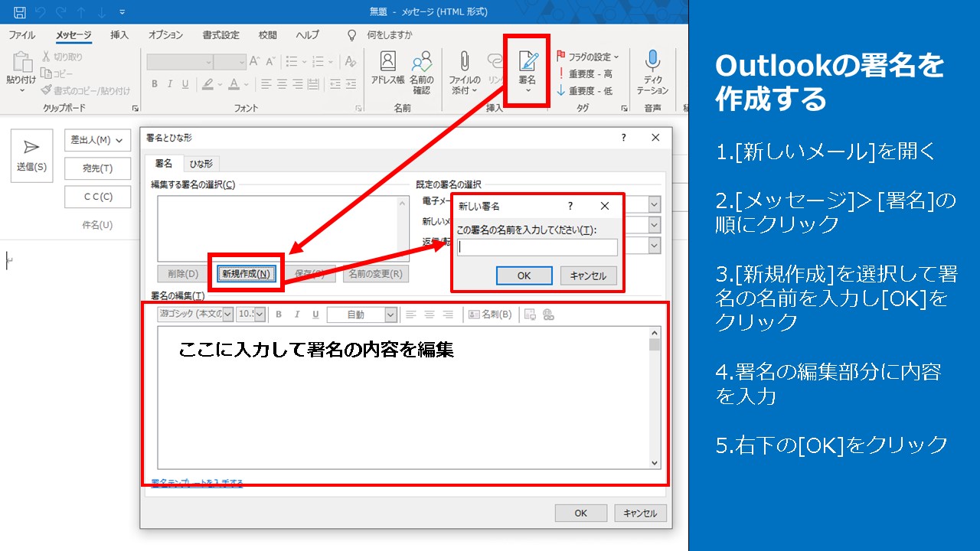Screen dimensions: 980x551
Task: Click the 名前の変更(R) button
Action: tap(375, 273)
